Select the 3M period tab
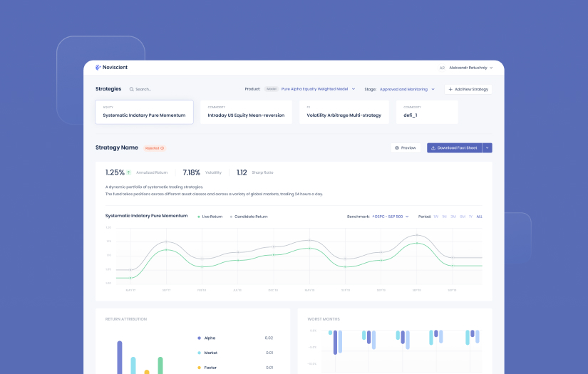This screenshot has height=374, width=588. click(453, 217)
